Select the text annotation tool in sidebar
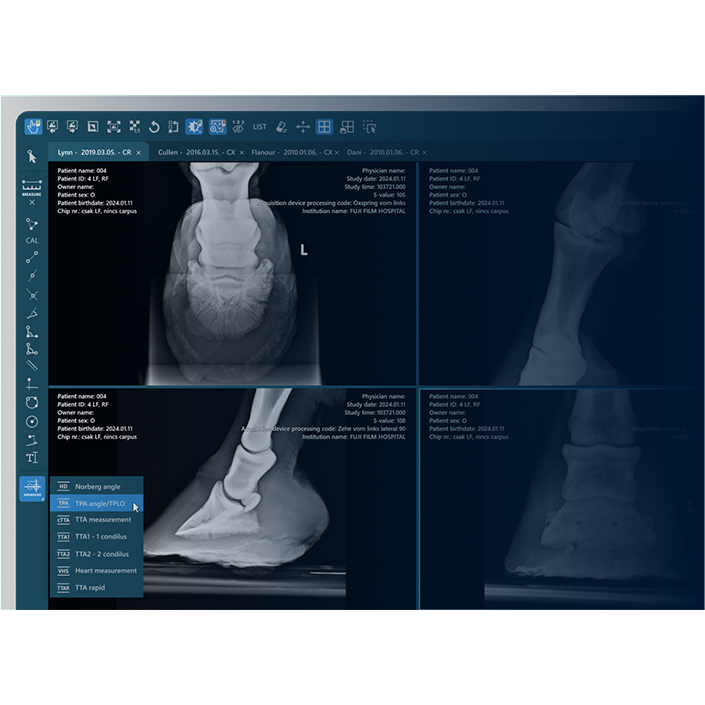 coord(32,457)
